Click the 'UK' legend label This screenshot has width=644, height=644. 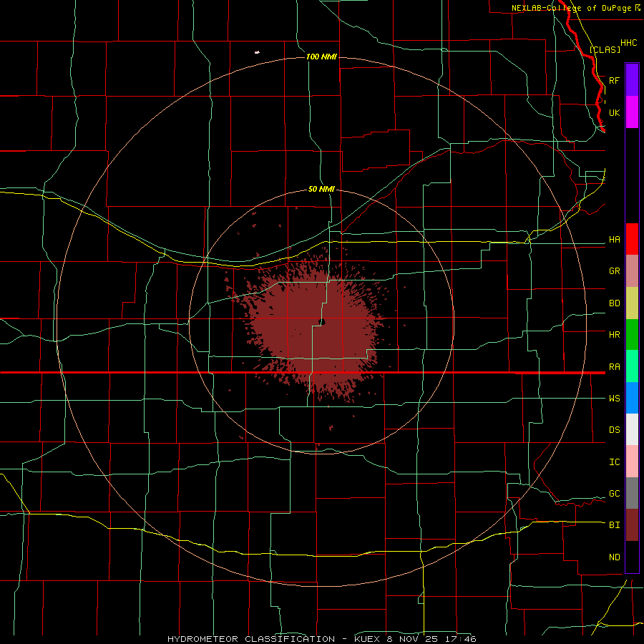(614, 112)
